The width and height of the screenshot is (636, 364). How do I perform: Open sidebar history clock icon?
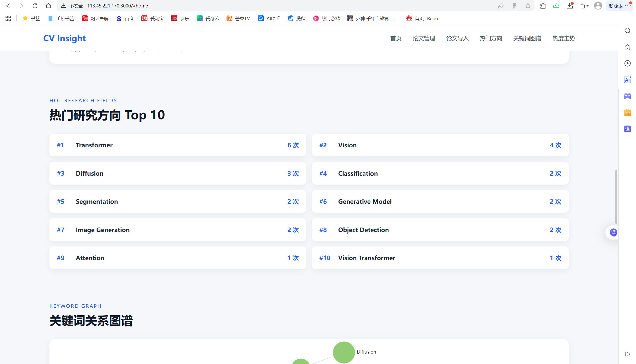[627, 63]
